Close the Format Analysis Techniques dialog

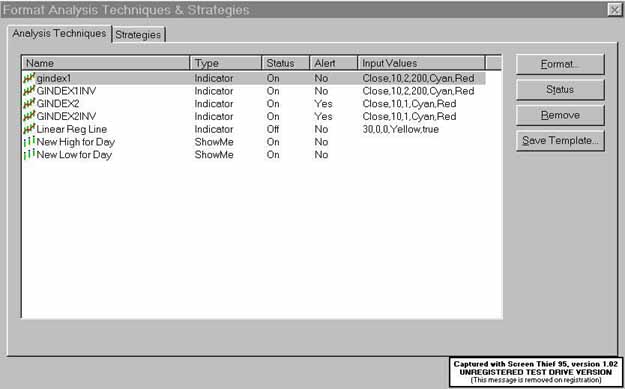coord(614,10)
